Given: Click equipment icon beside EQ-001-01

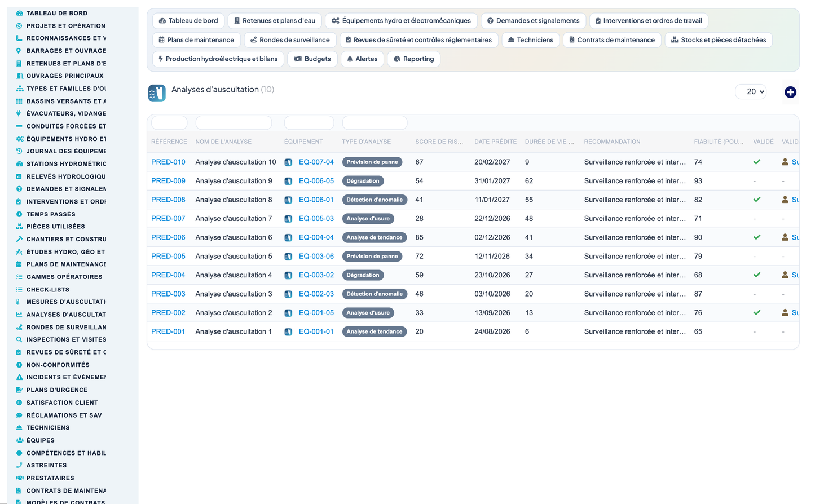Looking at the screenshot, I should [288, 332].
